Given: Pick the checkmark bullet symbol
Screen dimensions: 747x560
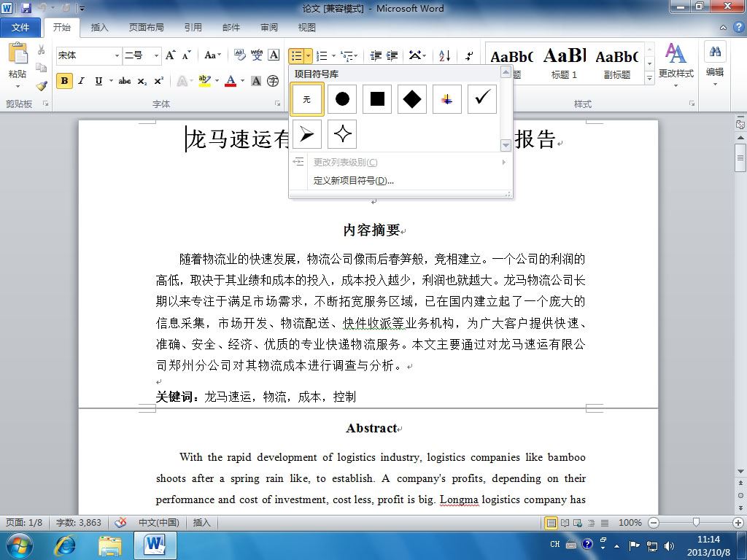Looking at the screenshot, I should pos(482,99).
